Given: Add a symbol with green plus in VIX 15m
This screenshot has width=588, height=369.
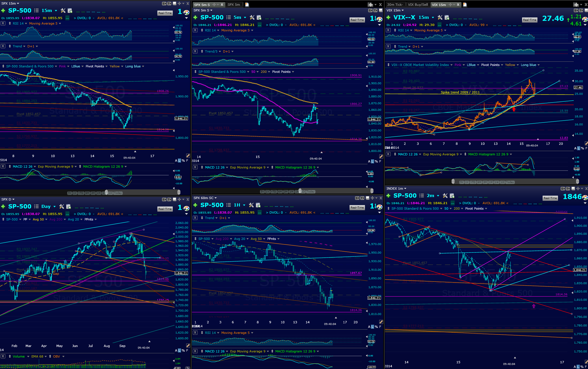Looking at the screenshot, I should coord(388,17).
